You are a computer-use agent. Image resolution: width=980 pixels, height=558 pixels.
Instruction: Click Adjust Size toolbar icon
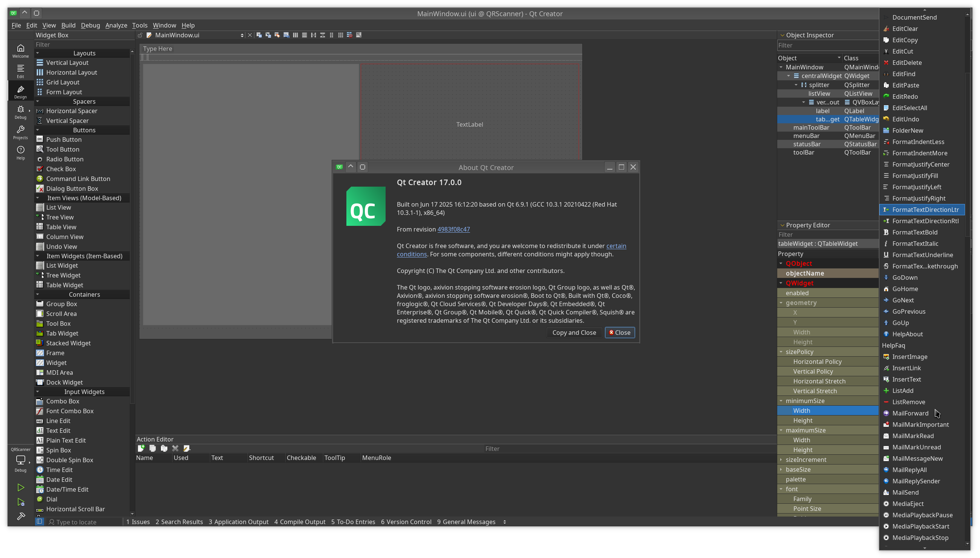pos(359,35)
